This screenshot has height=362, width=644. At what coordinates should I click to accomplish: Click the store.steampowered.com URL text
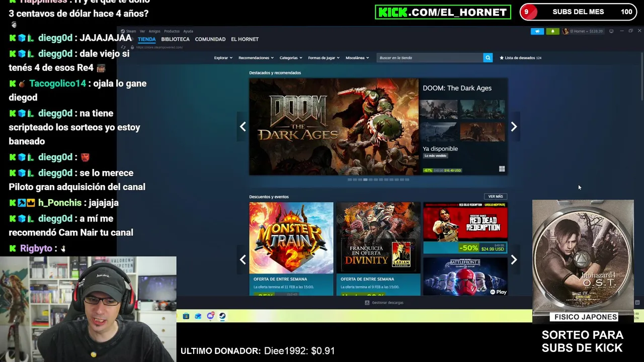coord(159,47)
